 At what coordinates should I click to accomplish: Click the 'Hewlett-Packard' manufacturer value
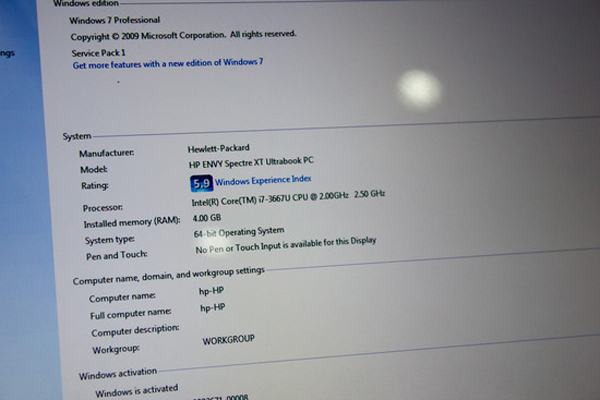(x=218, y=148)
